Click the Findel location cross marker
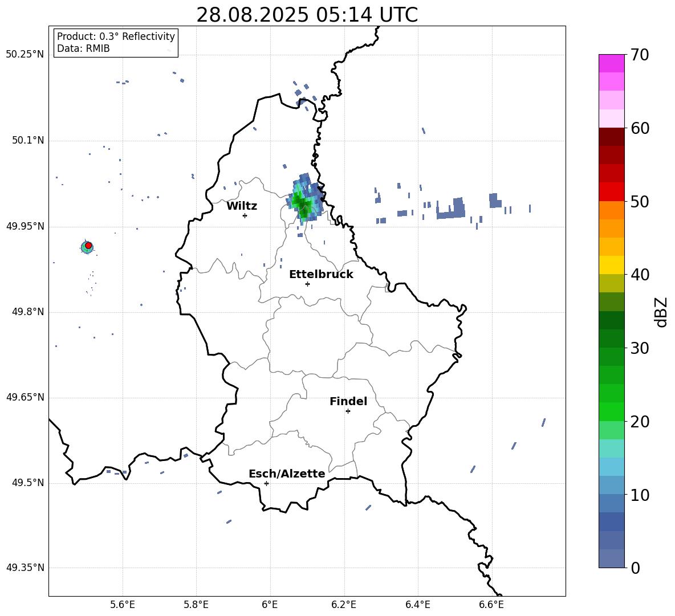The width and height of the screenshot is (675, 616). [348, 411]
